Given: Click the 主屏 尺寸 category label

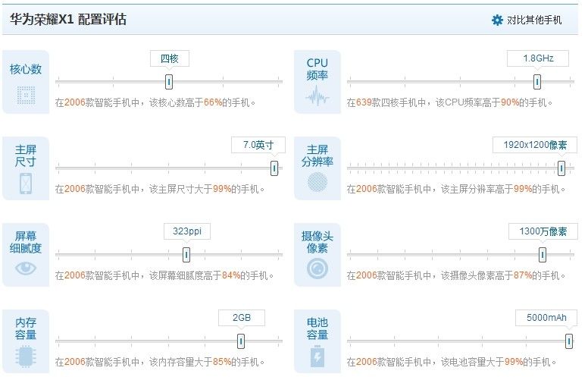Looking at the screenshot, I should click(26, 156).
